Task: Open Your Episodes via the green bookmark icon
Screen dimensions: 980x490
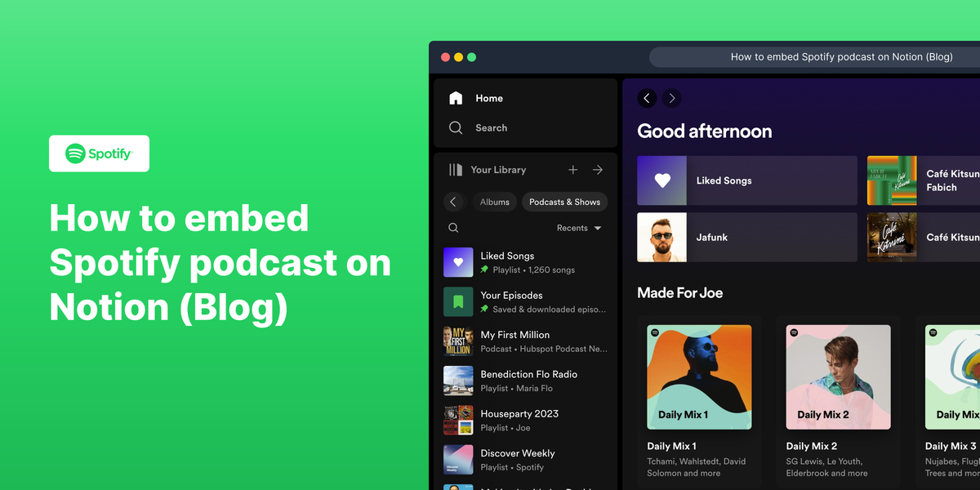Action: [x=458, y=301]
